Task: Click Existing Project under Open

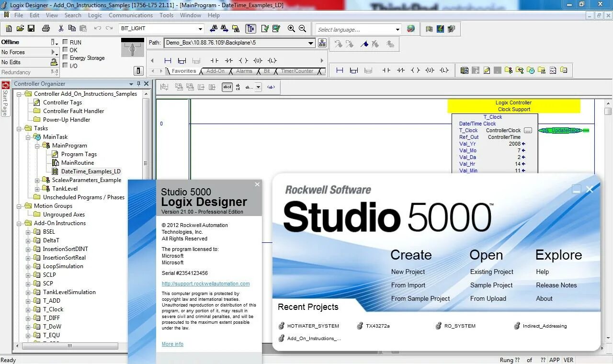Action: [x=491, y=272]
